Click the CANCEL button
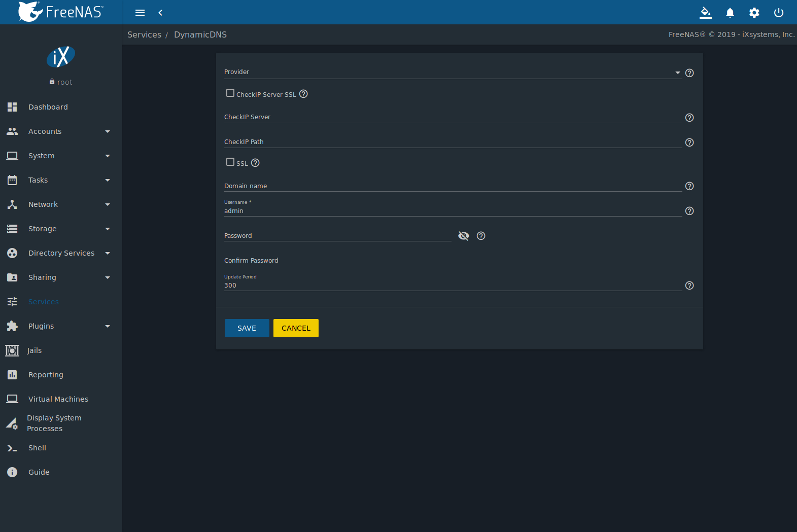This screenshot has width=797, height=532. [296, 328]
